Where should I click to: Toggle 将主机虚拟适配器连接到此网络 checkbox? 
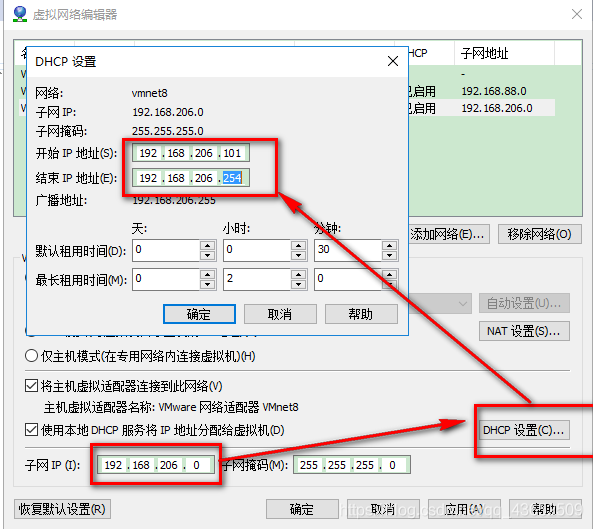click(x=31, y=386)
